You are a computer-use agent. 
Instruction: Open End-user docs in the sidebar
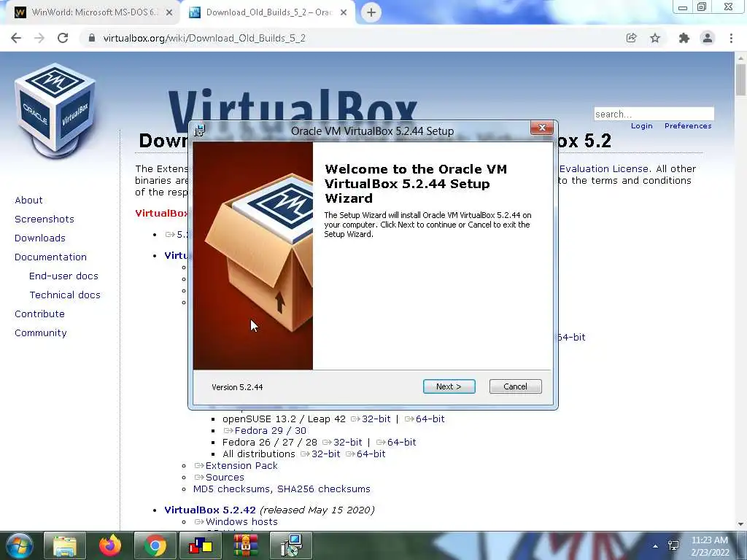[63, 276]
